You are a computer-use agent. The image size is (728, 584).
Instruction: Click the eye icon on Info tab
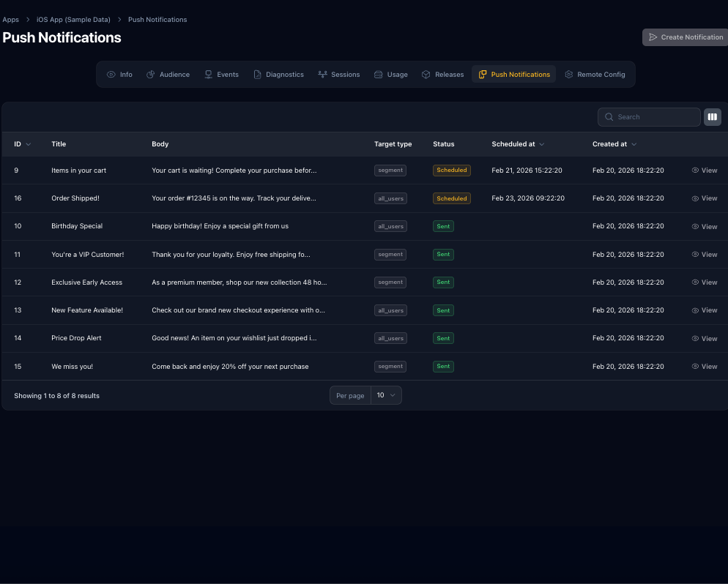[111, 75]
